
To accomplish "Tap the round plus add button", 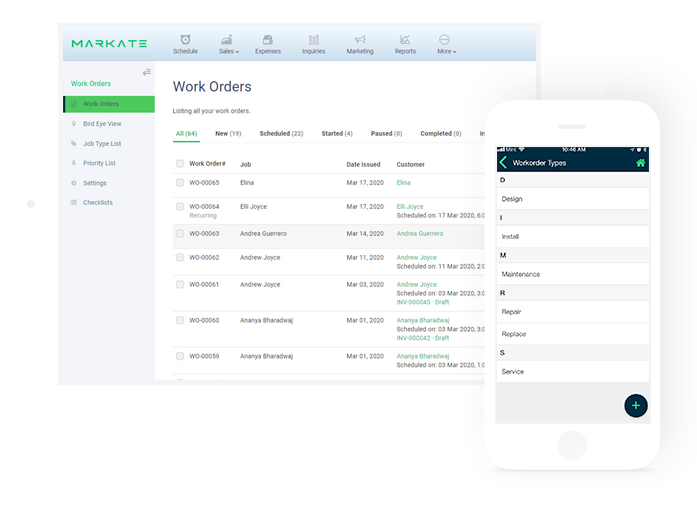I will pyautogui.click(x=636, y=406).
